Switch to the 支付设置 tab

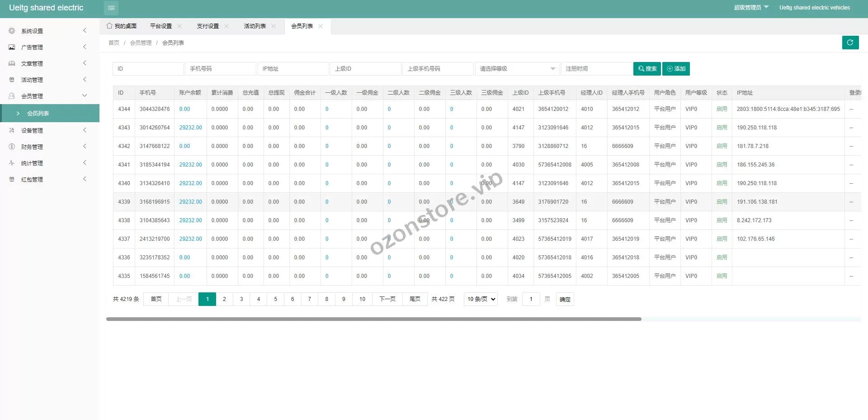click(x=208, y=26)
